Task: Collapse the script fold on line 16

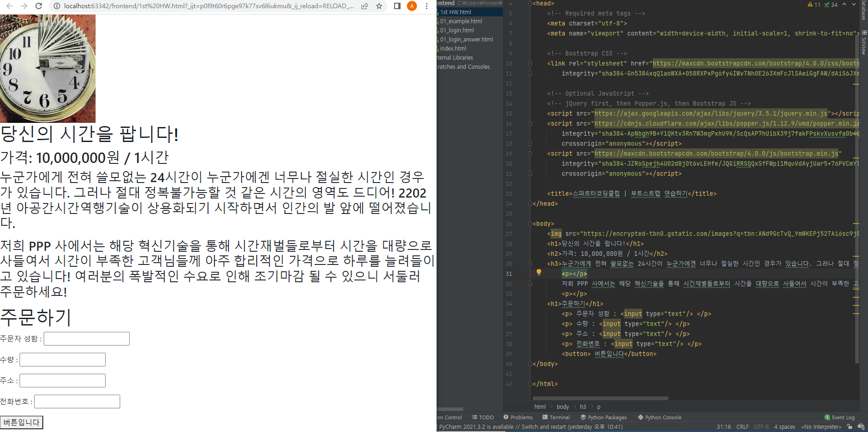Action: [530, 124]
